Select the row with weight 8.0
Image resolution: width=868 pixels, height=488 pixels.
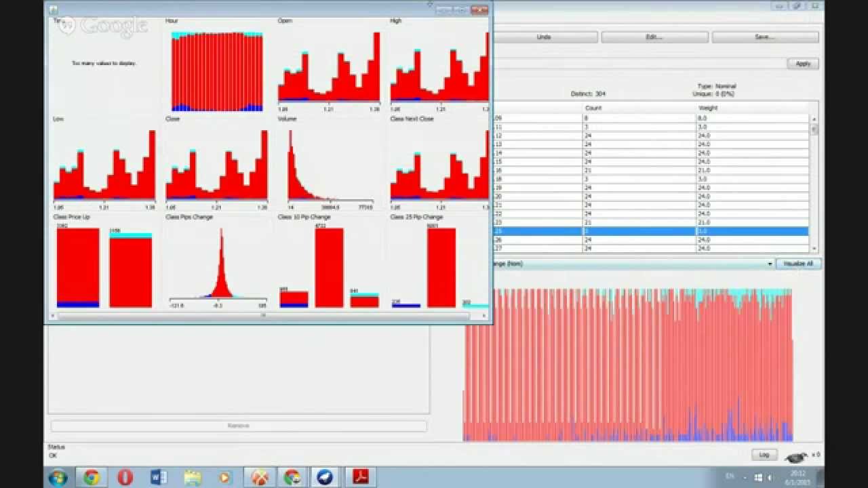pyautogui.click(x=651, y=118)
